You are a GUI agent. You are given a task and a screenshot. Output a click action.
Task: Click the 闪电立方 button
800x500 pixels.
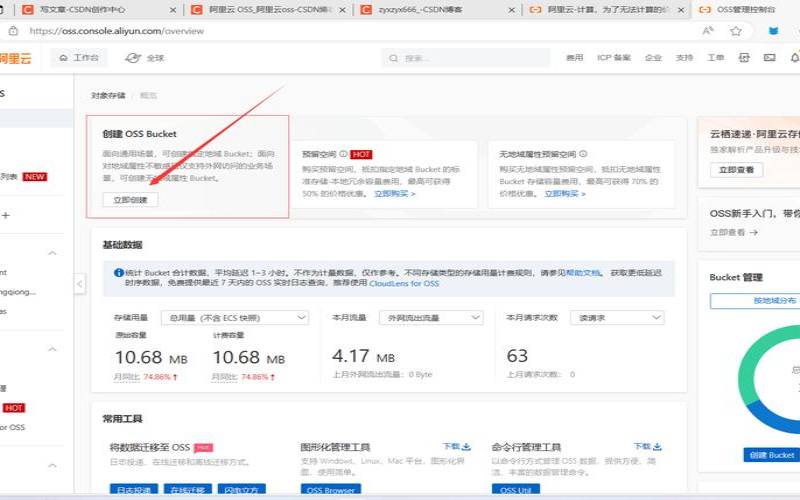241,490
